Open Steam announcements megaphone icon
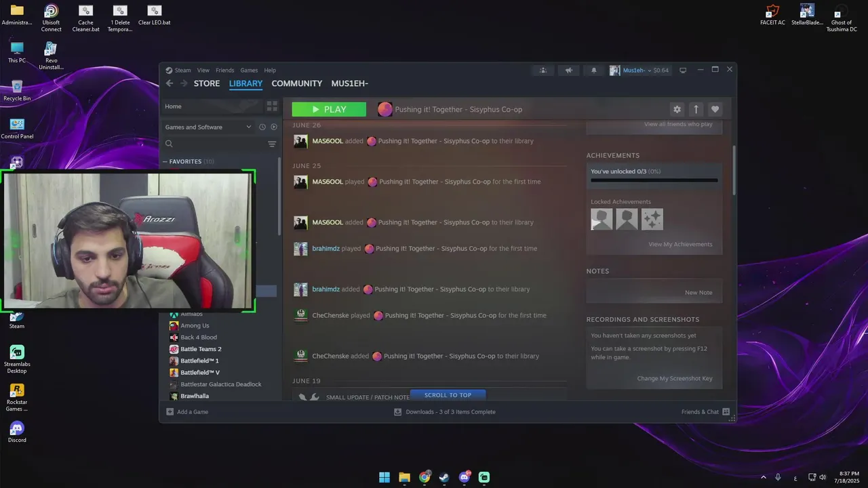Screen dimensions: 868x488 click(x=569, y=70)
